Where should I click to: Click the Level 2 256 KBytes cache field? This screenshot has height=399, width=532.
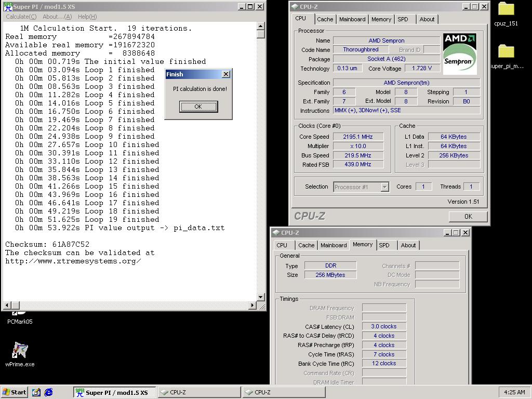coord(454,155)
